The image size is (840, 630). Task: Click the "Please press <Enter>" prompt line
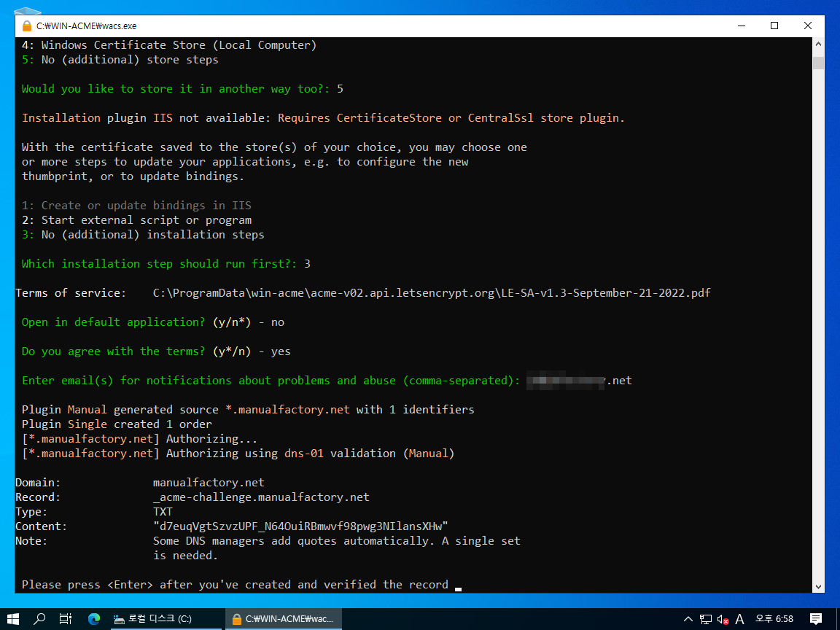point(236,585)
